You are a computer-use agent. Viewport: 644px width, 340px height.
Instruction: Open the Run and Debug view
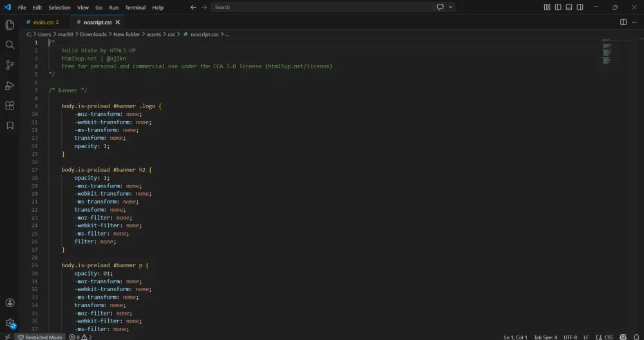pos(10,86)
